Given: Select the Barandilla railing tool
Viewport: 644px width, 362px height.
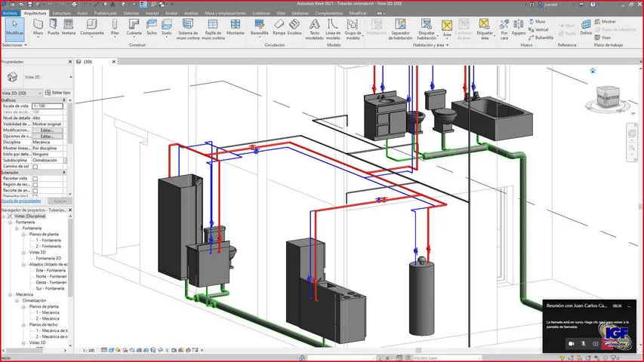Looking at the screenshot, I should tap(259, 27).
